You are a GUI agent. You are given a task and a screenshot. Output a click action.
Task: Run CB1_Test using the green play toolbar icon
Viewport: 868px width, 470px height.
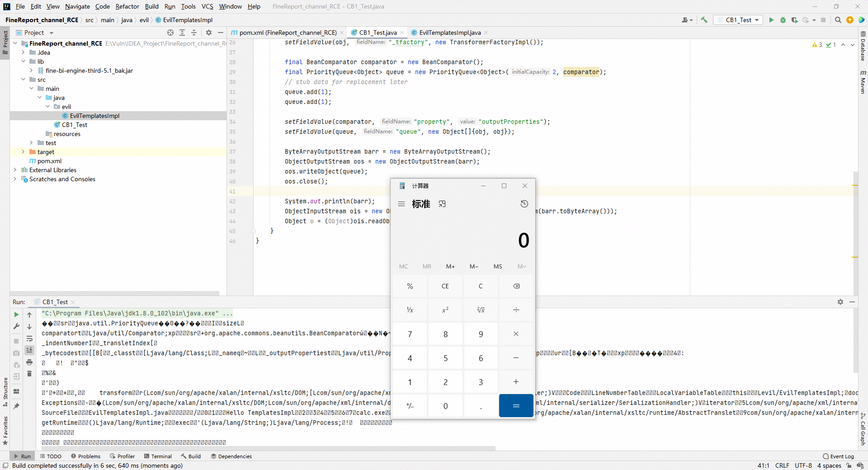tap(771, 20)
